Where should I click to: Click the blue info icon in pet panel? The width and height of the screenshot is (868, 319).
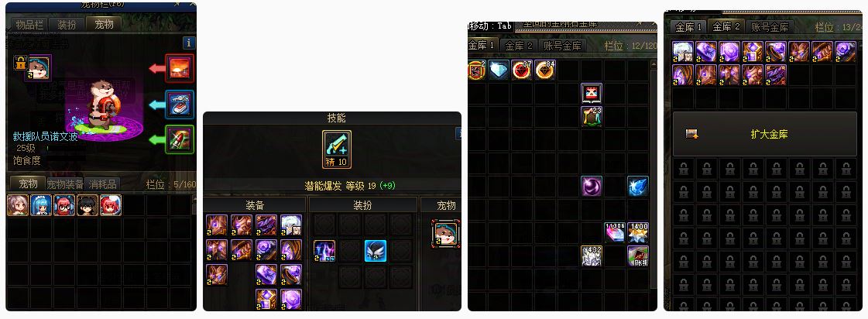click(189, 43)
